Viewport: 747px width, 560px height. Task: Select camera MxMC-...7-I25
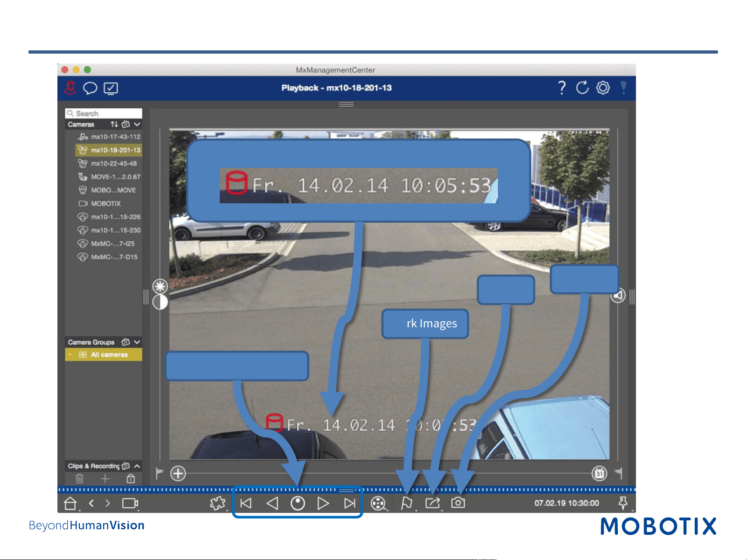coord(109,243)
